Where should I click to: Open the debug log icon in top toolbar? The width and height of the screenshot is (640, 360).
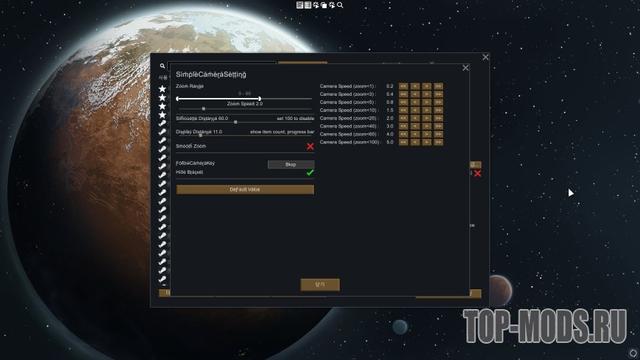[300, 5]
